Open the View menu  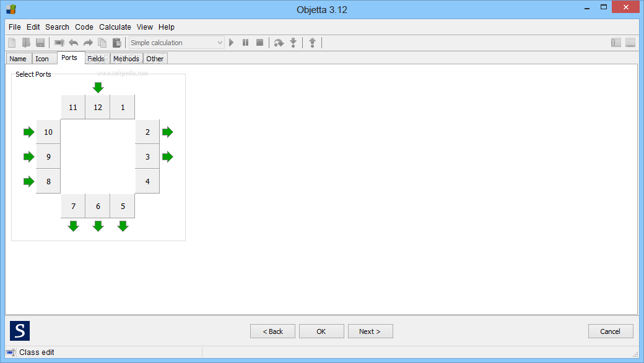pyautogui.click(x=144, y=27)
